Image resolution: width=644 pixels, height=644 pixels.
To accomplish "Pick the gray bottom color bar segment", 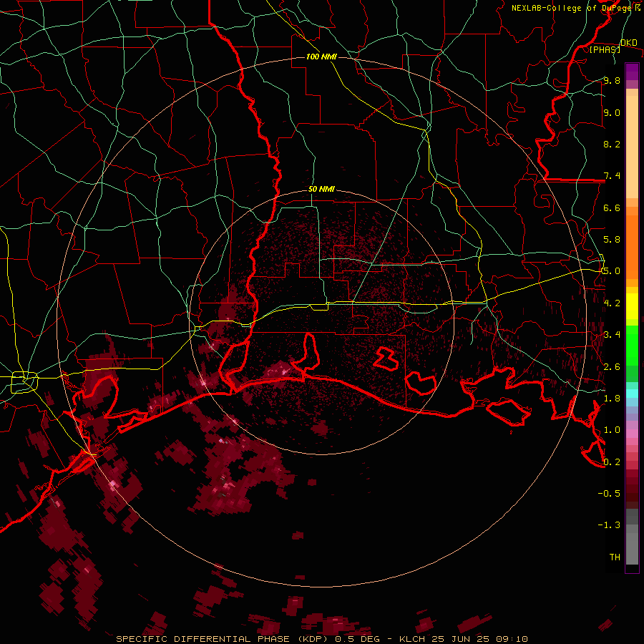I will 632,548.
